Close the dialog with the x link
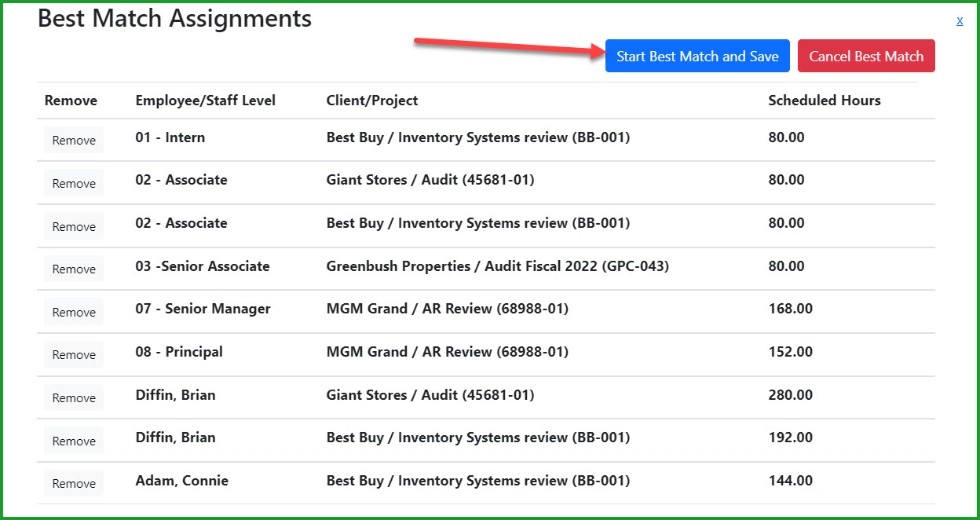Screen dimensions: 980x520 coord(960,20)
